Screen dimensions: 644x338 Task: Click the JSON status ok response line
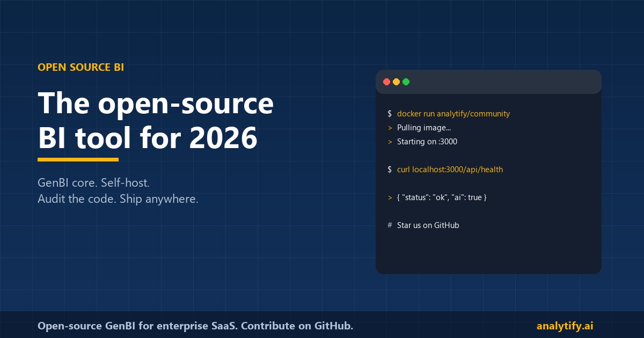[x=442, y=197]
